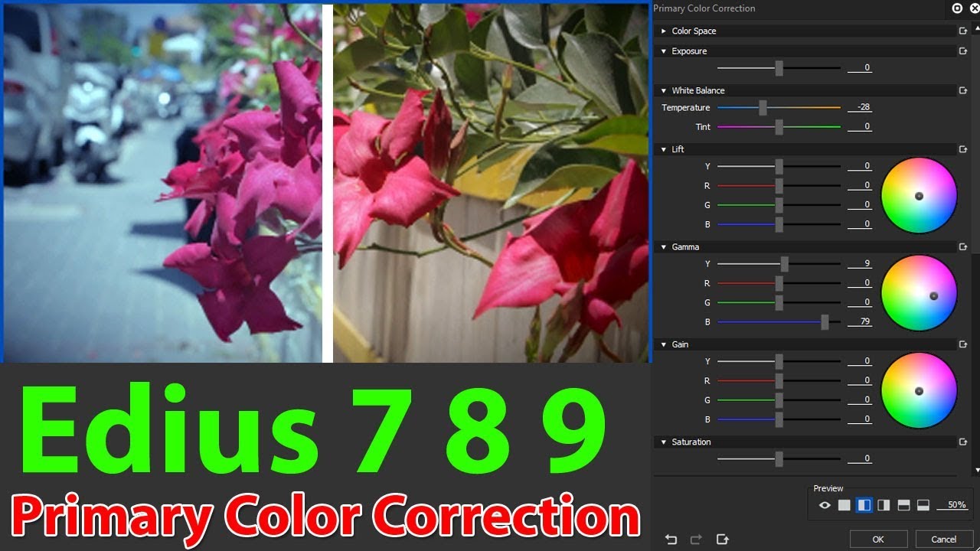The height and width of the screenshot is (551, 980).
Task: Select left-half split preview mode
Action: point(864,505)
